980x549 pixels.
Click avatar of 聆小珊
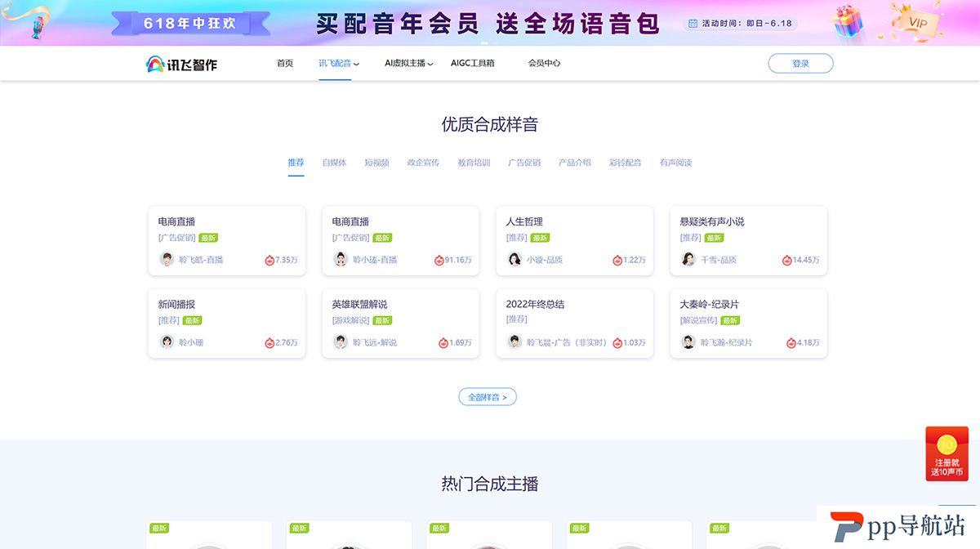(167, 341)
